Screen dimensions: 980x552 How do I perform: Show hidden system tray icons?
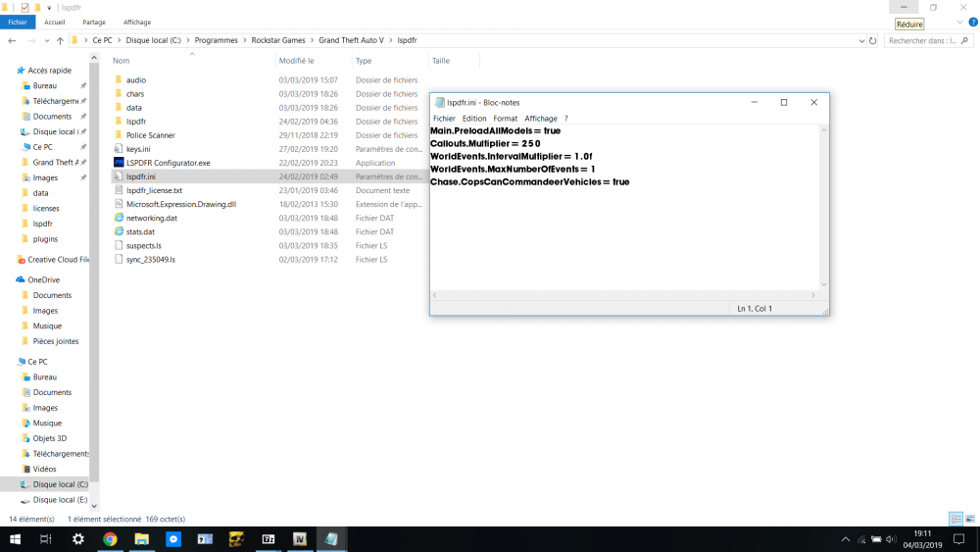846,539
